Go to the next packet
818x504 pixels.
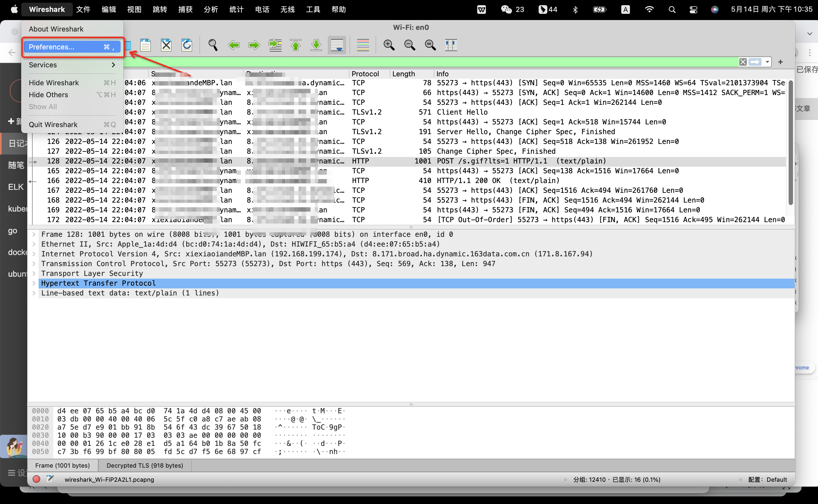254,45
